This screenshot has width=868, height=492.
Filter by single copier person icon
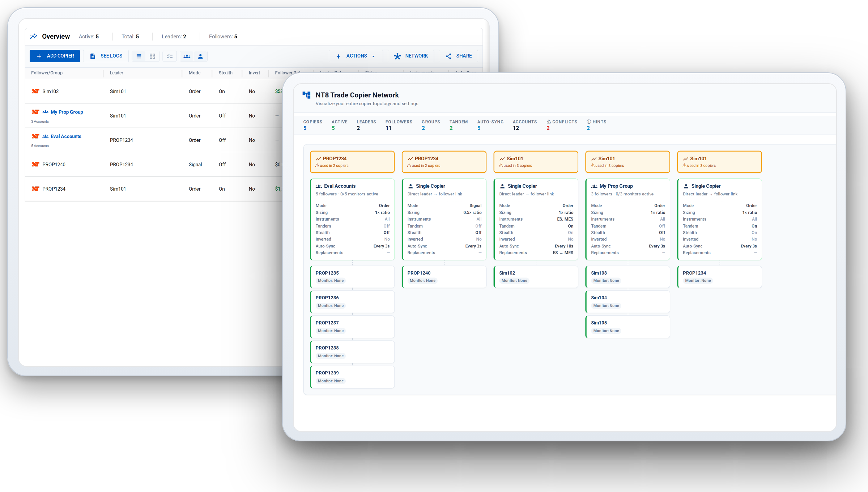click(x=200, y=56)
